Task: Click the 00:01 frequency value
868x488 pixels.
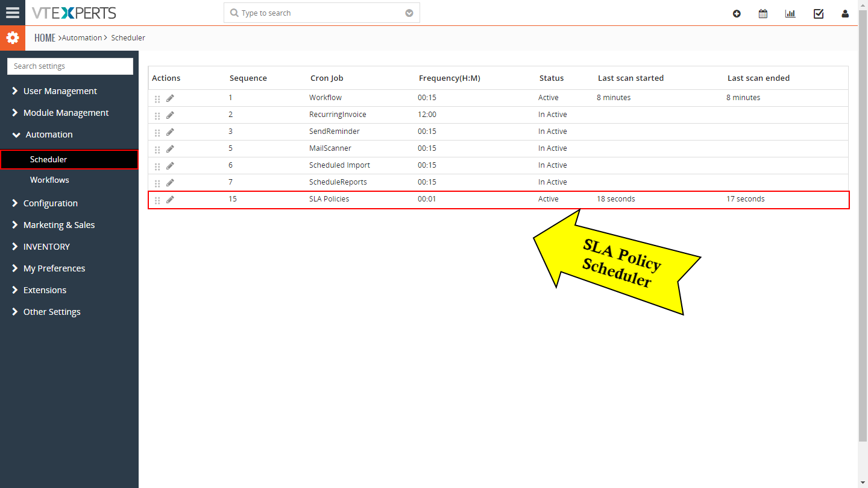Action: 427,198
